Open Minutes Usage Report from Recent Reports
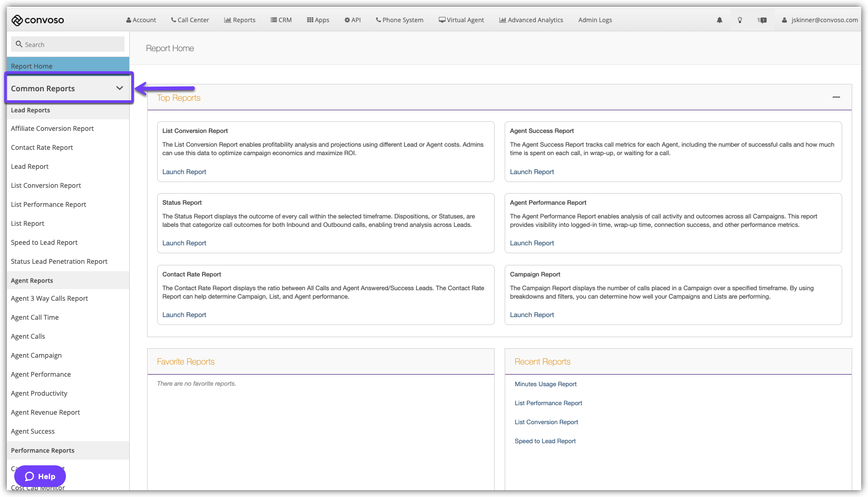868x497 pixels. 545,384
